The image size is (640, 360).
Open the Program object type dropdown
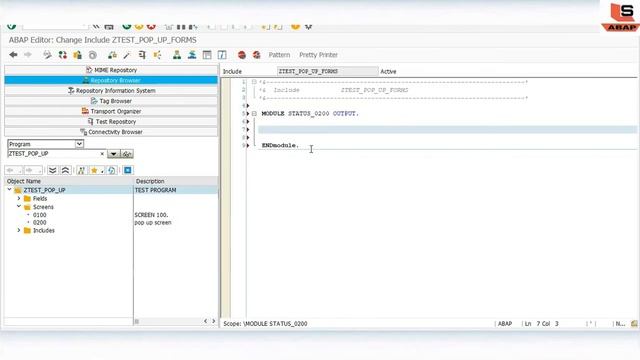[79, 144]
